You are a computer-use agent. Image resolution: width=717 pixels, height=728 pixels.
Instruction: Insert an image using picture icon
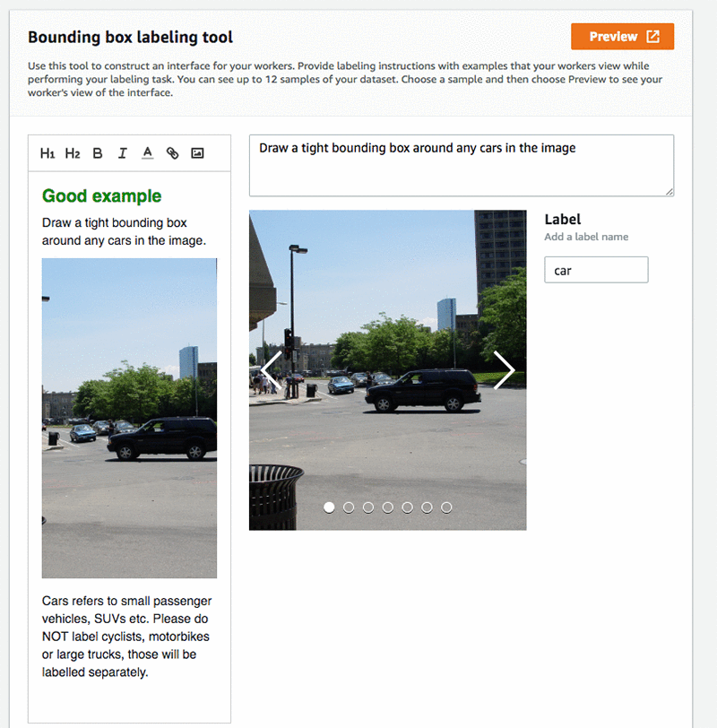click(x=197, y=153)
